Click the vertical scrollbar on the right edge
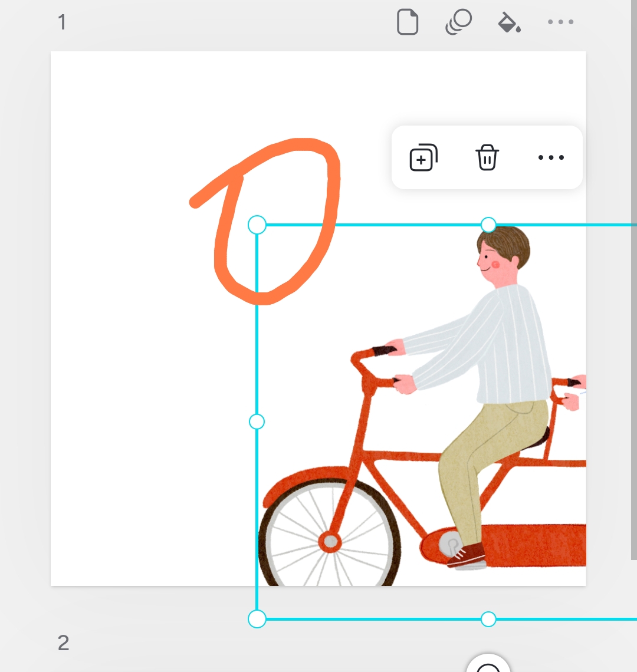637x672 pixels. pyautogui.click(x=634, y=279)
